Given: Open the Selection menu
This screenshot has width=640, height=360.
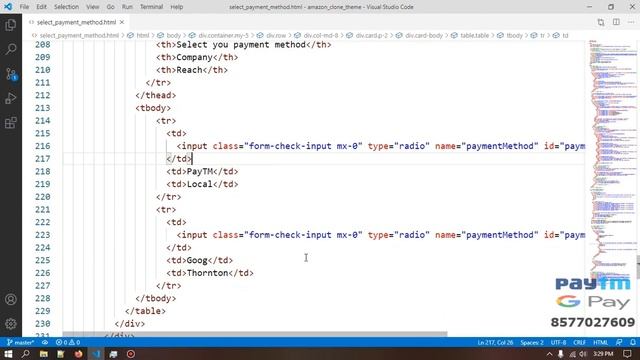Looking at the screenshot, I should 66,7.
